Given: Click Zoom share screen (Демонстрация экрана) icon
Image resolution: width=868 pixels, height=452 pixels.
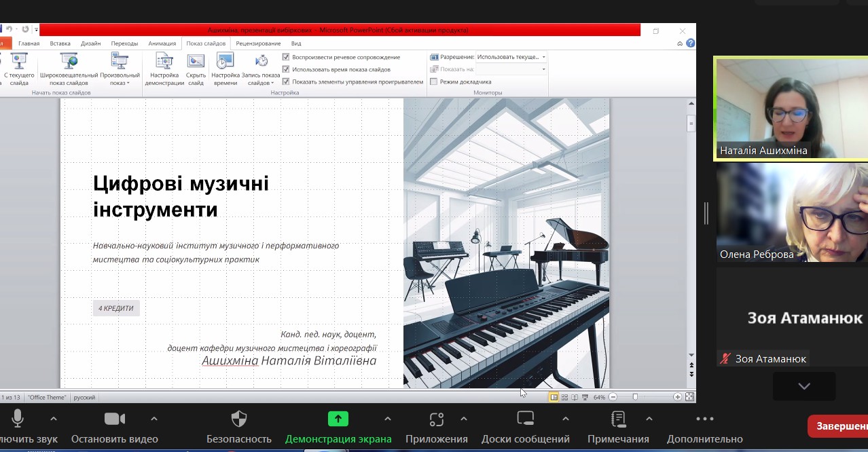Looking at the screenshot, I should [338, 419].
